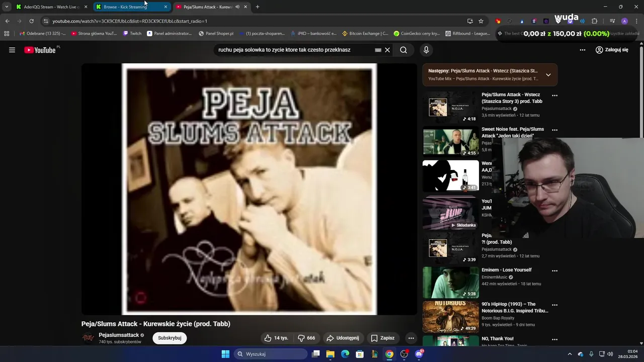Close the AderiQQ Stream tab
The width and height of the screenshot is (644, 362).
(86, 7)
